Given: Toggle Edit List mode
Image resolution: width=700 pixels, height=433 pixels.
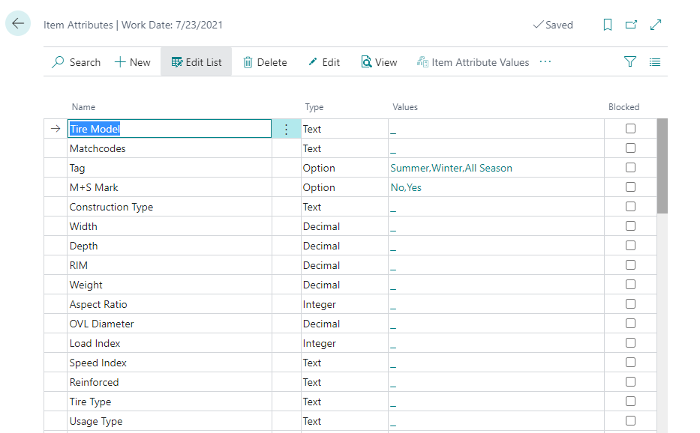Looking at the screenshot, I should 196,62.
